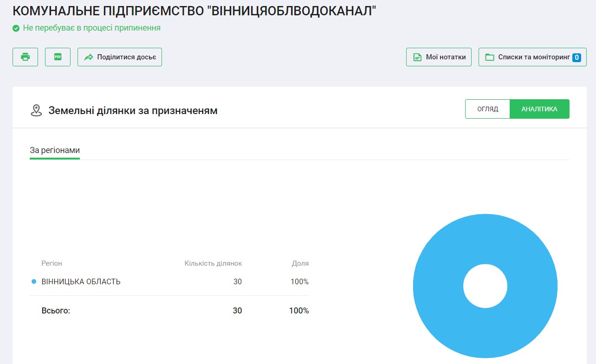The height and width of the screenshot is (364, 596).
Task: Click the map pin icon by Земельні ділянки
Action: tap(36, 110)
